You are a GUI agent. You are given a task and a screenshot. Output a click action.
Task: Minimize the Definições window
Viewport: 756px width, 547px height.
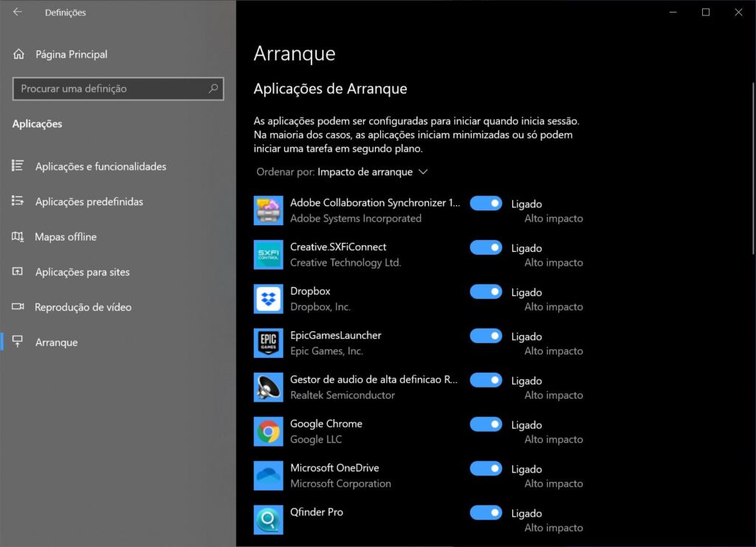[673, 12]
